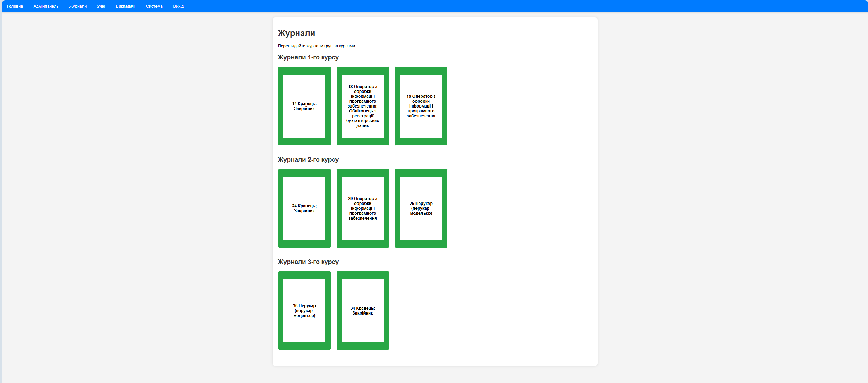Click Журнали in the top menu

(x=78, y=6)
